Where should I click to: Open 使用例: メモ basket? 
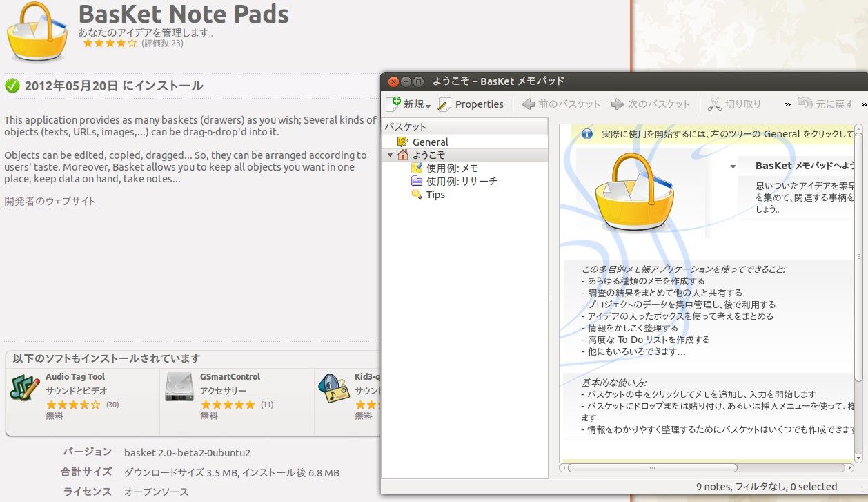[452, 168]
